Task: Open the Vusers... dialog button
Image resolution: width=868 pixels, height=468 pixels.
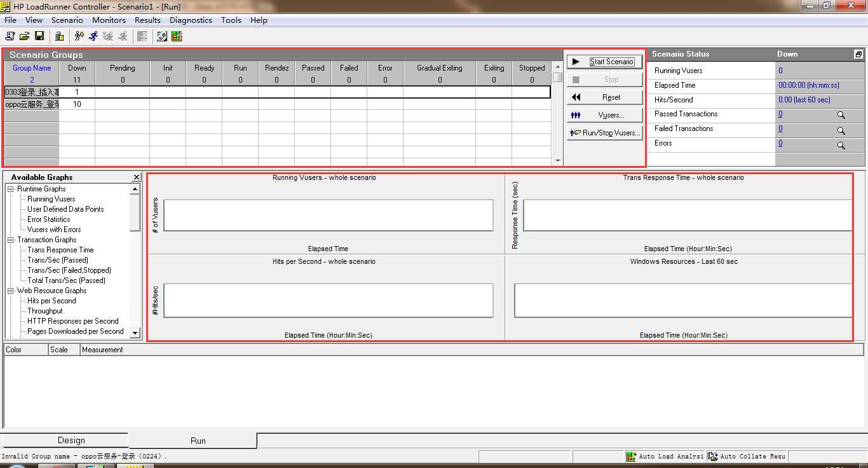Action: click(604, 115)
